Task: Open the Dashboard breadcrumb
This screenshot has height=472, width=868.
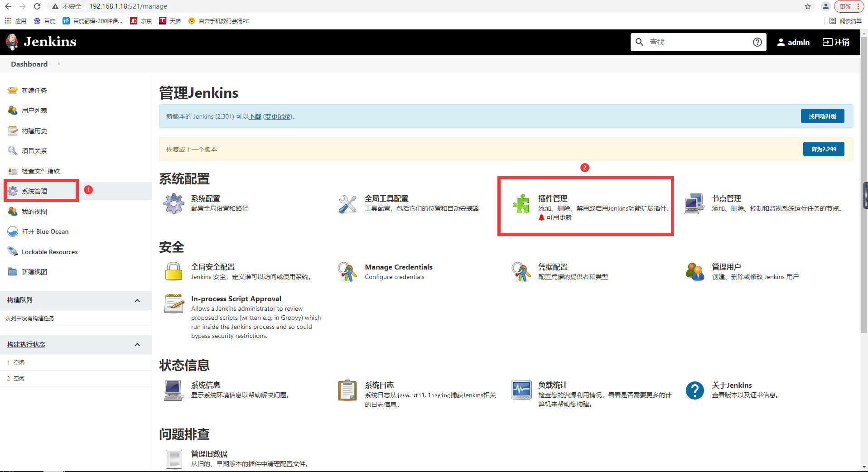Action: click(x=29, y=64)
